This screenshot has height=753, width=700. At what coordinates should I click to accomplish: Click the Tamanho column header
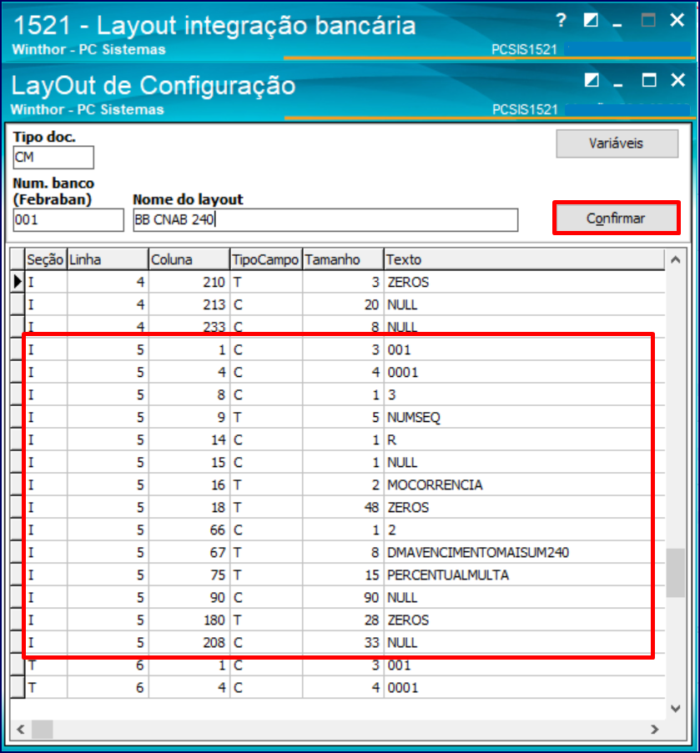343,259
